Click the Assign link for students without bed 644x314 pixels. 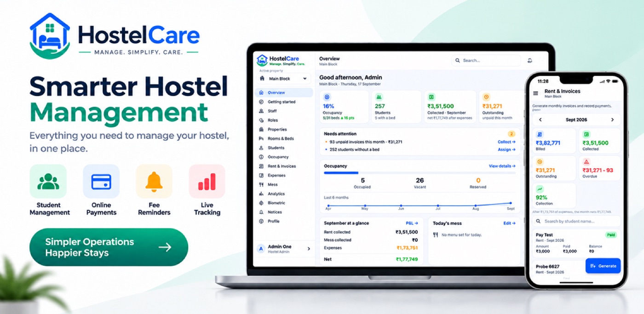click(x=506, y=150)
